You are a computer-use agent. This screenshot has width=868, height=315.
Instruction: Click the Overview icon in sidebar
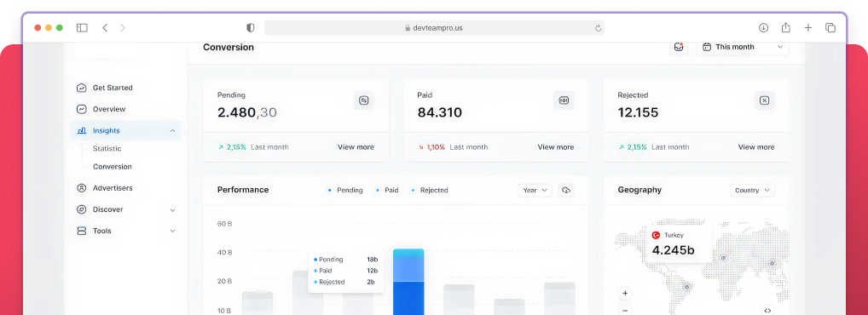[x=81, y=110]
